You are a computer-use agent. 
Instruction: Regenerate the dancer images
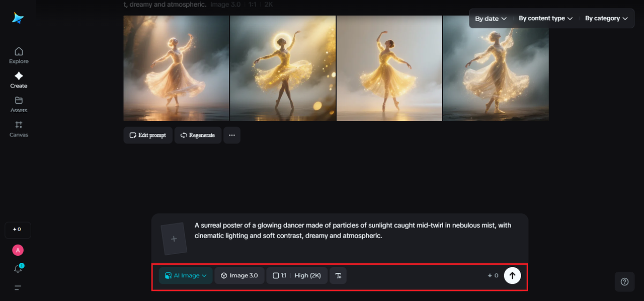click(x=198, y=135)
